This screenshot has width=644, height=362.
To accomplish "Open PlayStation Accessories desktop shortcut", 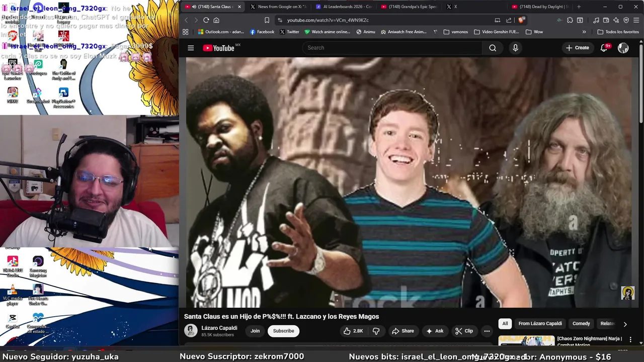I will pyautogui.click(x=63, y=98).
